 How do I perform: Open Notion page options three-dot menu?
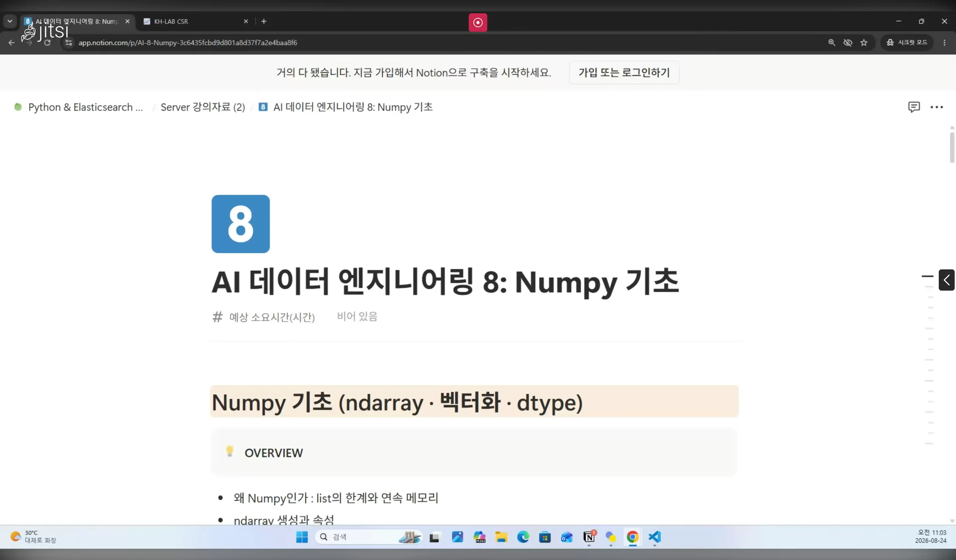pyautogui.click(x=937, y=107)
